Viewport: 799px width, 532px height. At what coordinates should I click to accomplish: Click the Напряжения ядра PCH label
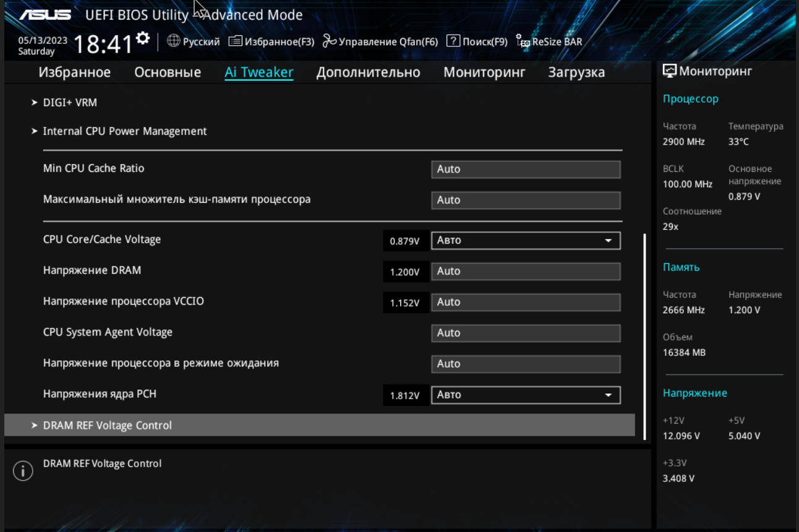(x=100, y=394)
